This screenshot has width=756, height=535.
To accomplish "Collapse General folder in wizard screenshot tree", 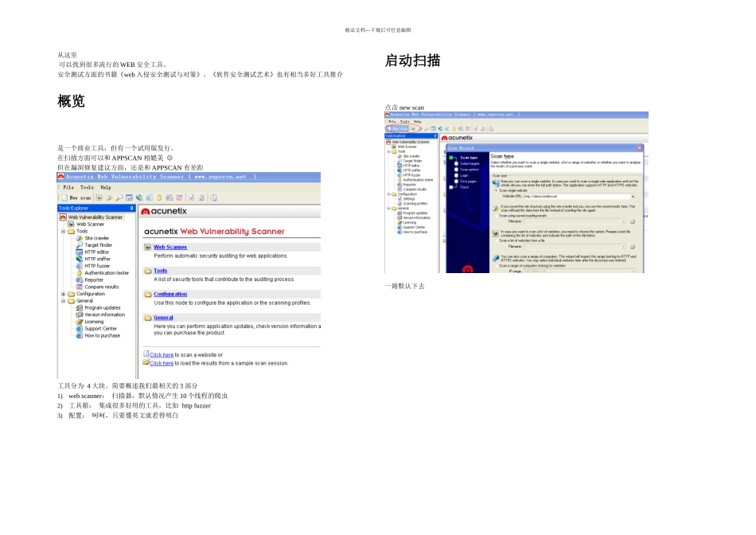I will coord(388,209).
